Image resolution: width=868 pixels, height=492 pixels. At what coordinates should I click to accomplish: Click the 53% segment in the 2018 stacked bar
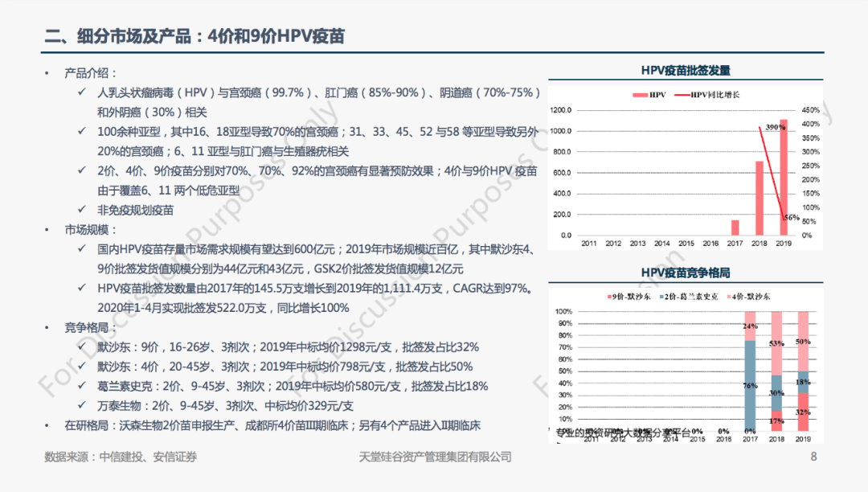[776, 342]
